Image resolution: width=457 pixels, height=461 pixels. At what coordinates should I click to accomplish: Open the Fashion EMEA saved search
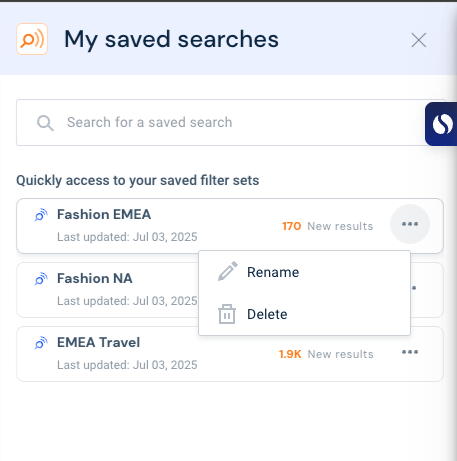(230, 226)
